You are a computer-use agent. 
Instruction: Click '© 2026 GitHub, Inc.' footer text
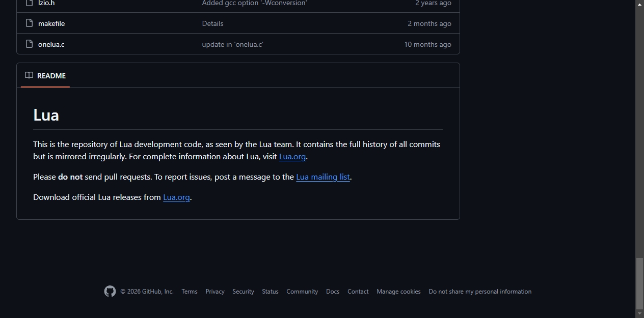pos(147,292)
